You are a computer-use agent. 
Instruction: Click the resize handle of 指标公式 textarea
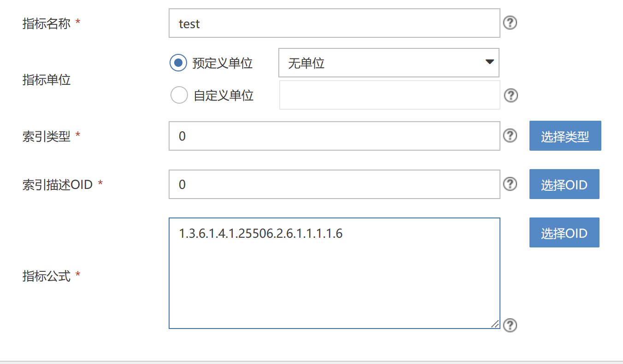coord(495,323)
